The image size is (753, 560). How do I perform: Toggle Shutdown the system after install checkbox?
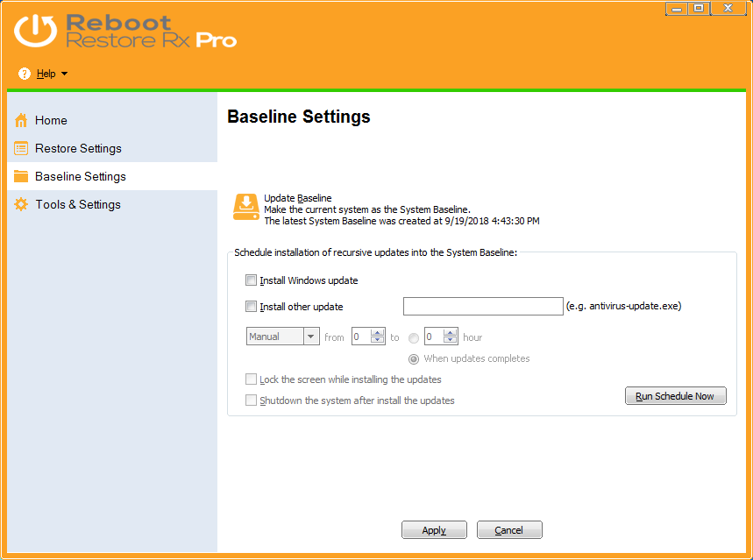pyautogui.click(x=251, y=401)
